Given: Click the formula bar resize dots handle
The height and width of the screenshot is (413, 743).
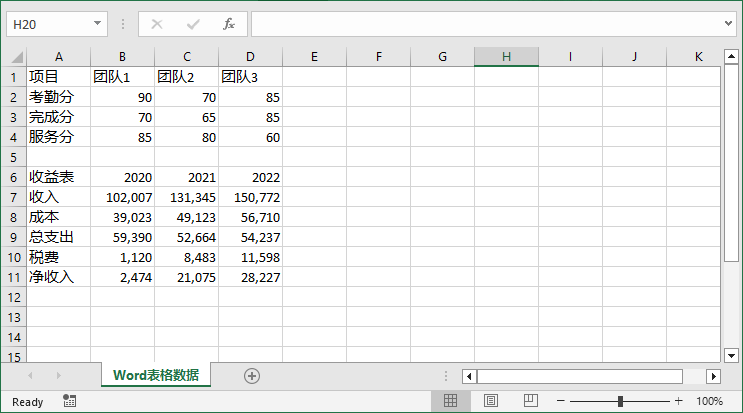Looking at the screenshot, I should (x=123, y=24).
